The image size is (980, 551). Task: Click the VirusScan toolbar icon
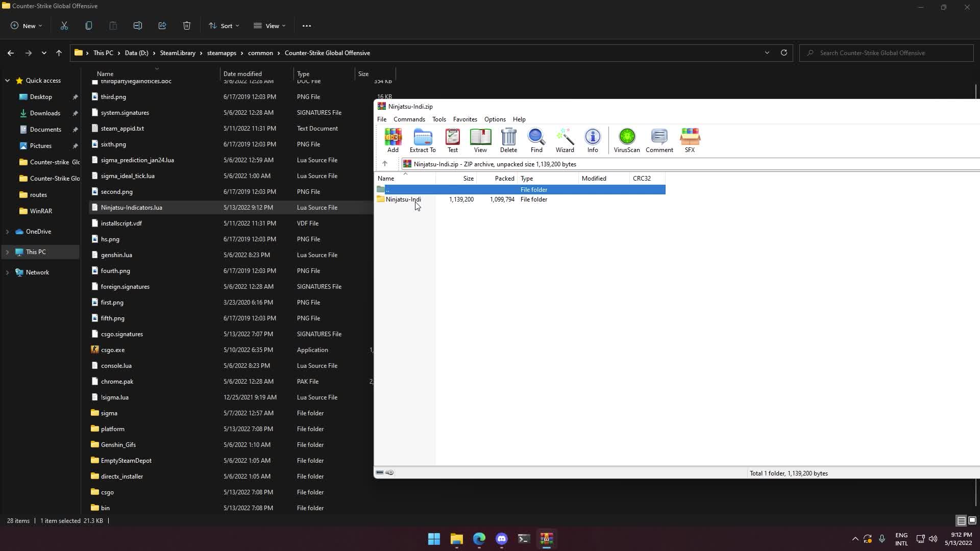click(626, 140)
